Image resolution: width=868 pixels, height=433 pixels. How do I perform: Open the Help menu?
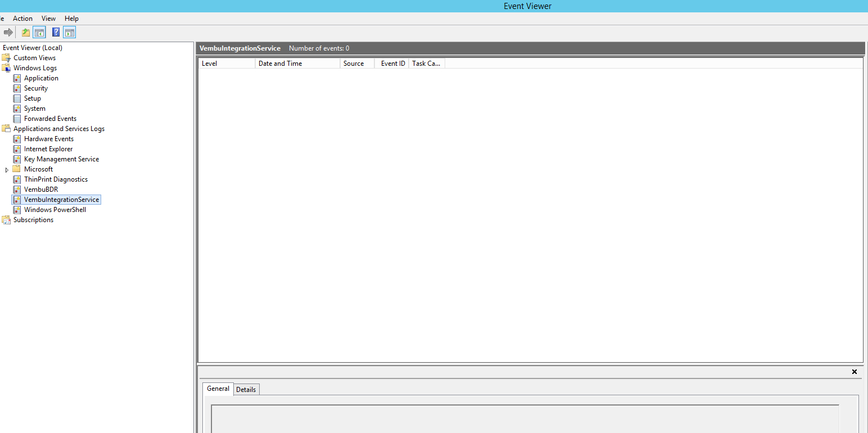(x=71, y=19)
